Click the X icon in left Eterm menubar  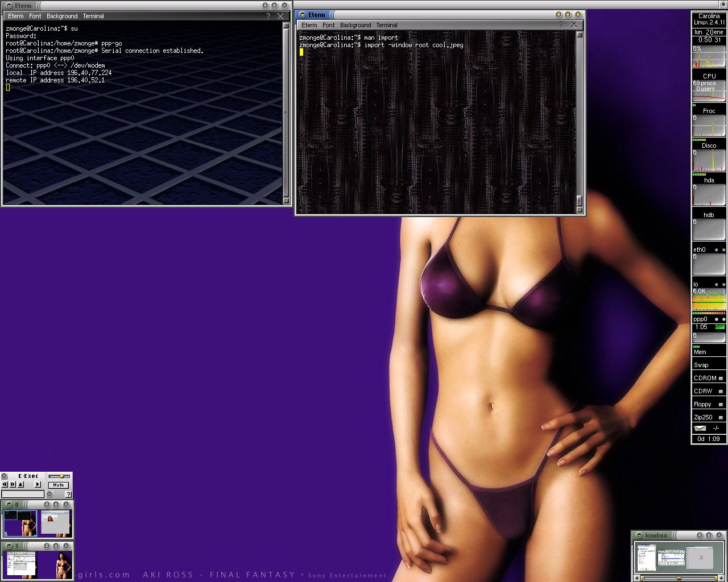[280, 16]
